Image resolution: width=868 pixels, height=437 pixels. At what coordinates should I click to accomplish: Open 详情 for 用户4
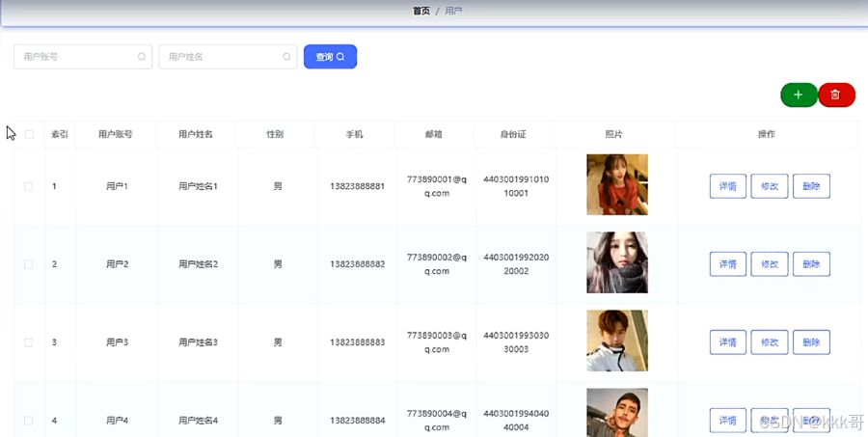pos(727,421)
